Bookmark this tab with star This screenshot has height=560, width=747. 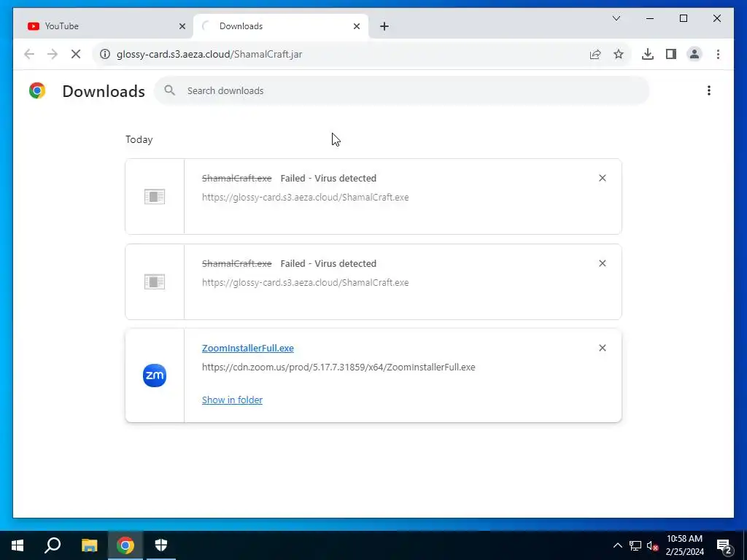coord(619,54)
